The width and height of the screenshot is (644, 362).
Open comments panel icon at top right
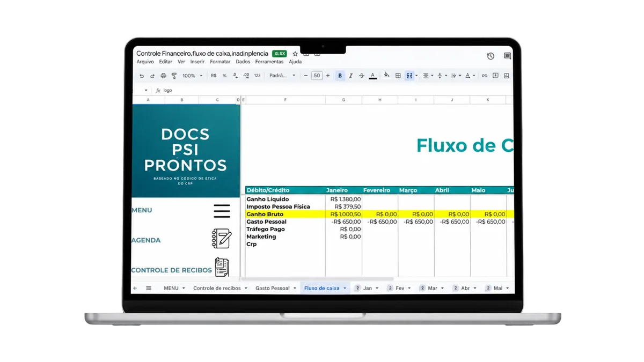(x=507, y=56)
